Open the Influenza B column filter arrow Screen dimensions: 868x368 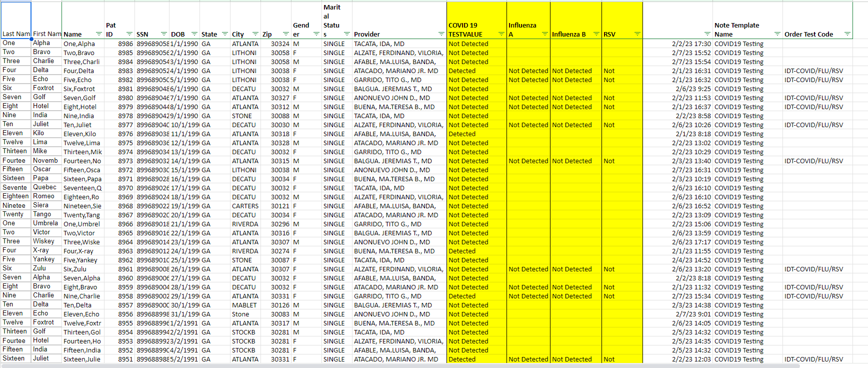(596, 34)
